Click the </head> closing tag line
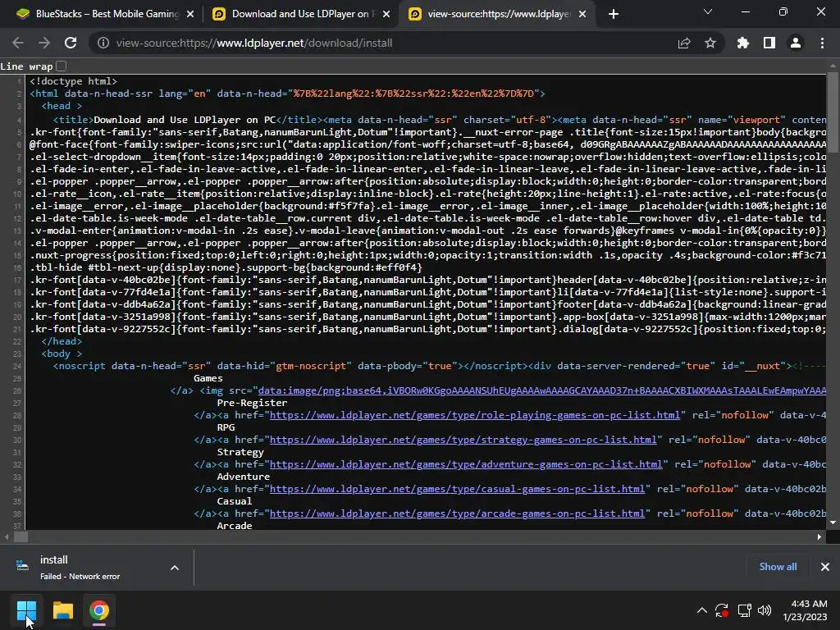The height and width of the screenshot is (630, 840). pyautogui.click(x=62, y=341)
